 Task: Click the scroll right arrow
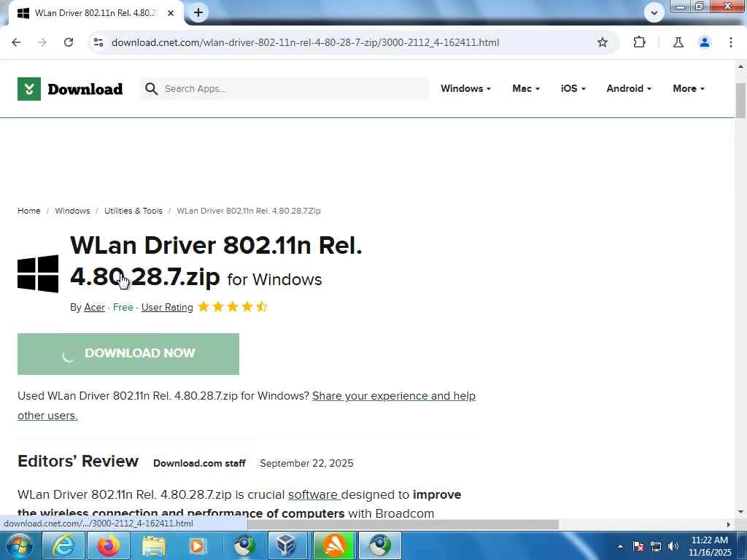[x=729, y=524]
